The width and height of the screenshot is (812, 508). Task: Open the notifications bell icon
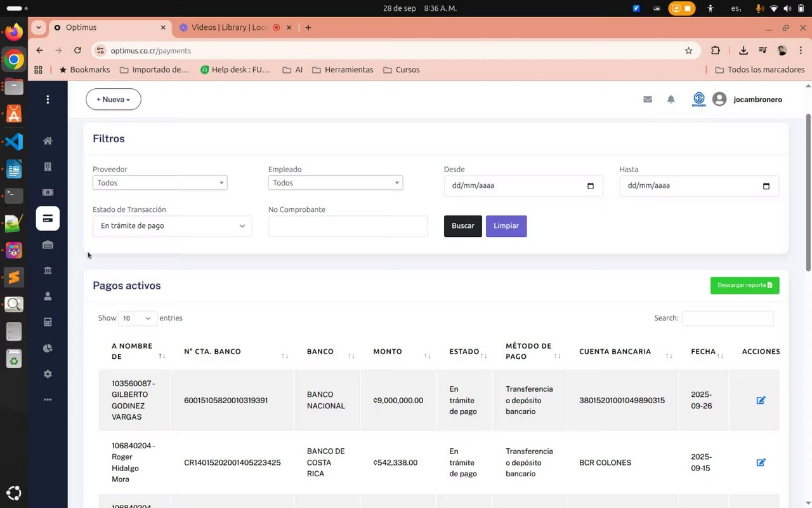point(671,99)
